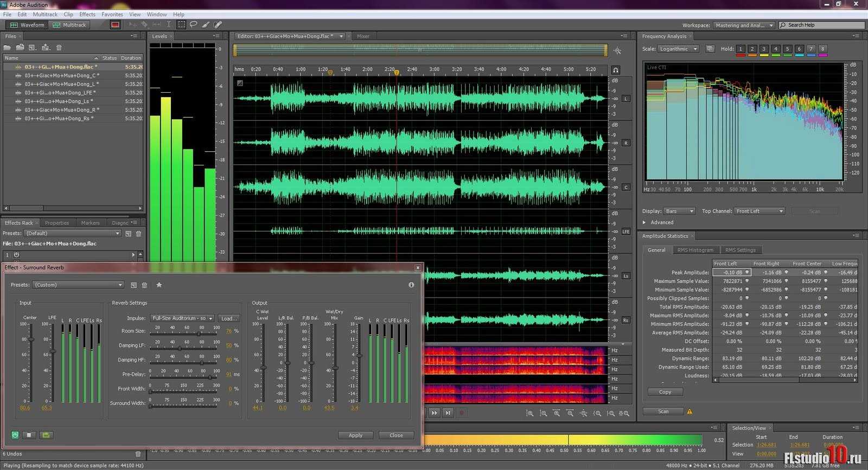The width and height of the screenshot is (868, 470).
Task: Toggle the C channel enable button
Action: [626, 188]
